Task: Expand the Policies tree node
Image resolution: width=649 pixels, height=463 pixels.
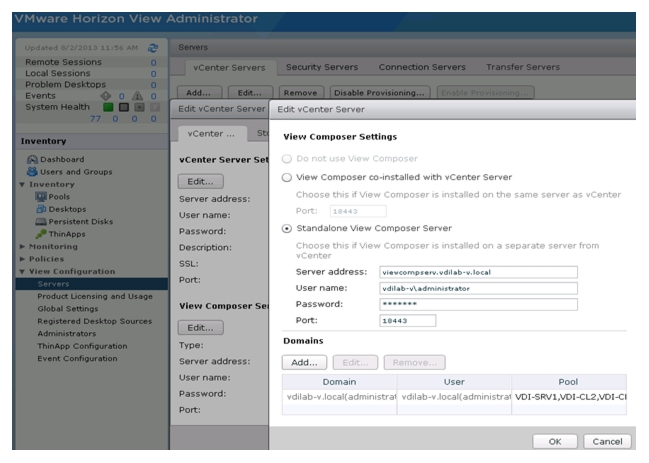Action: 22,259
